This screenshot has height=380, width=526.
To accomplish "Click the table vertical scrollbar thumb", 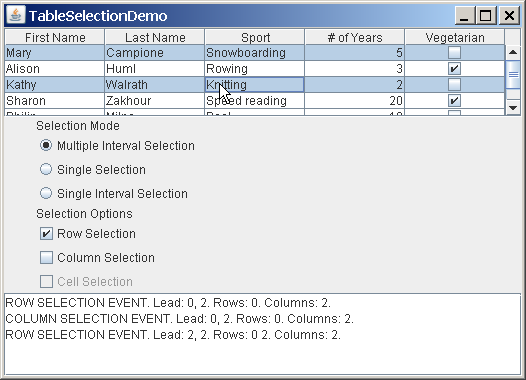I will 513,74.
